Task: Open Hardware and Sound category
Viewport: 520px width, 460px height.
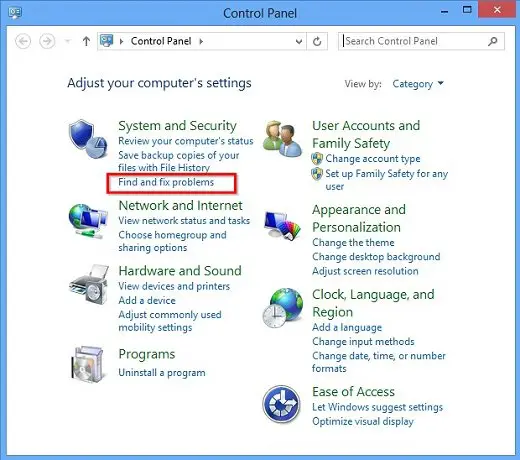Action: pyautogui.click(x=180, y=271)
